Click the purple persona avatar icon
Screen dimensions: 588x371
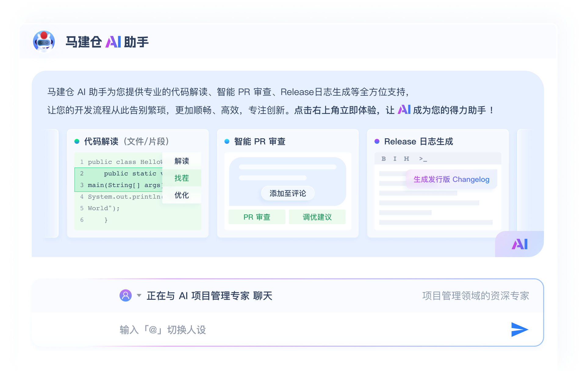(126, 295)
